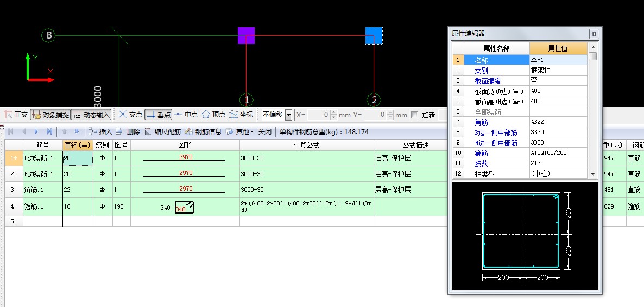This screenshot has height=307, width=644.
Task: Click 截面编辑 value 否
Action: [558, 81]
